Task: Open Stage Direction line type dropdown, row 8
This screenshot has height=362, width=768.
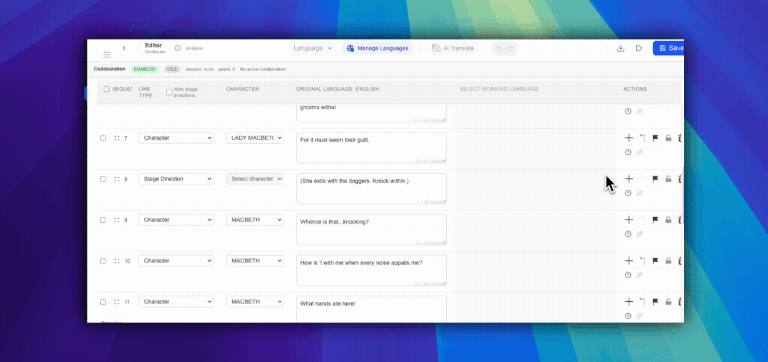Action: (x=176, y=179)
